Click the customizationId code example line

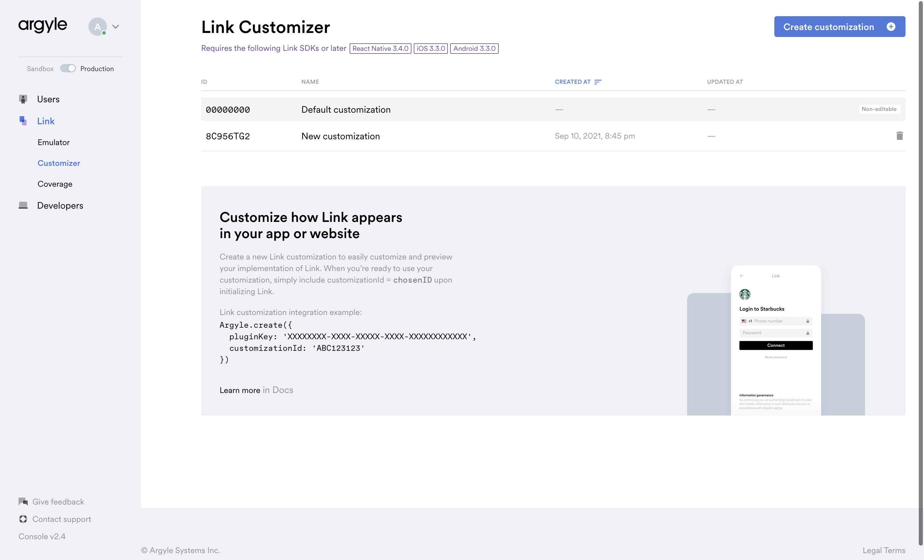tap(297, 348)
